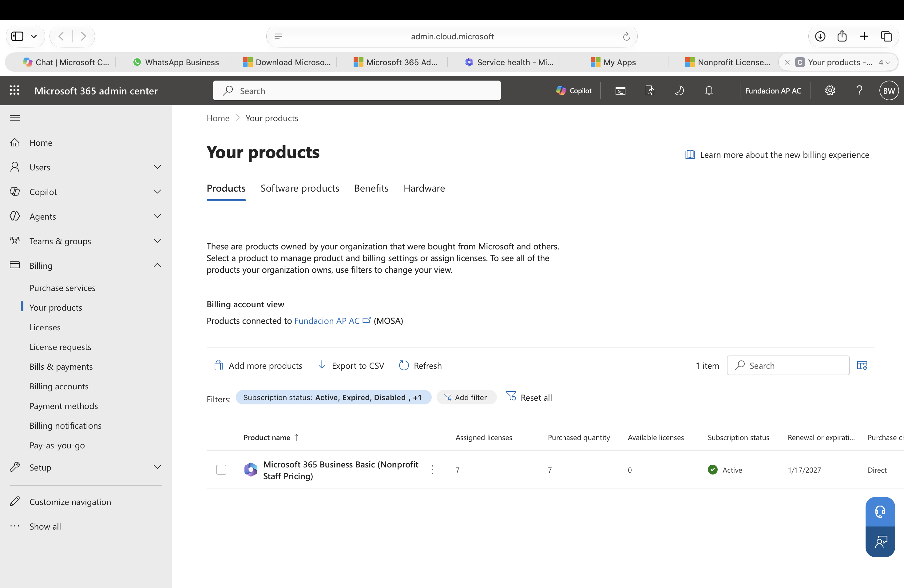Switch to the Software products tab

(x=300, y=189)
